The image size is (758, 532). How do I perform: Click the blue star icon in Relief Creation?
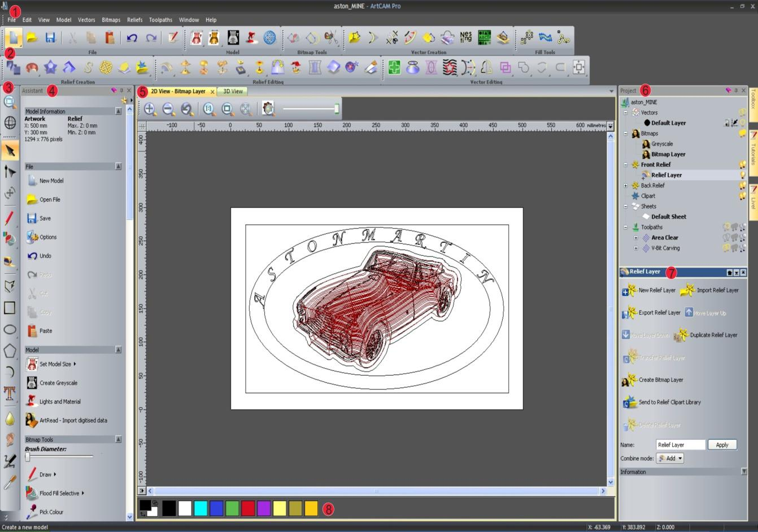click(x=50, y=68)
